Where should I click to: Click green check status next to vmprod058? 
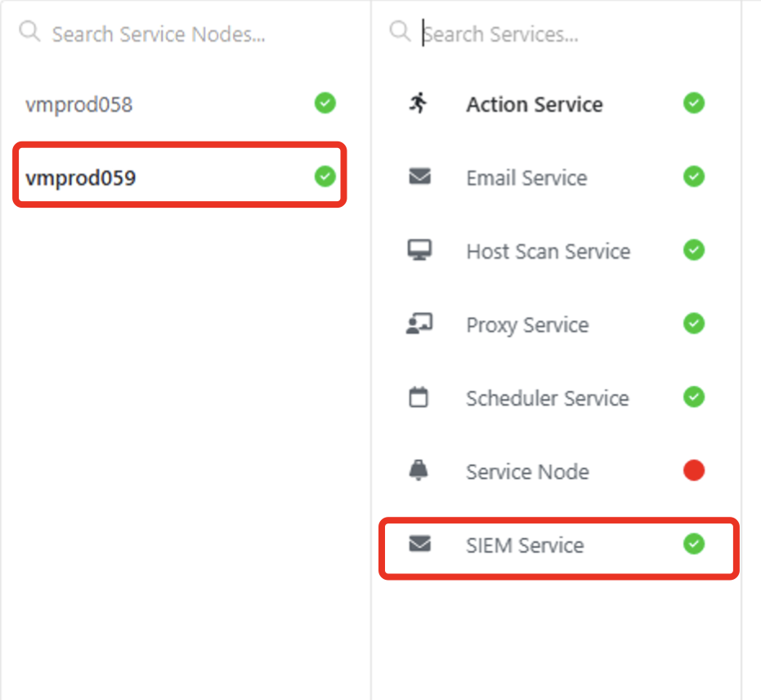pyautogui.click(x=325, y=103)
